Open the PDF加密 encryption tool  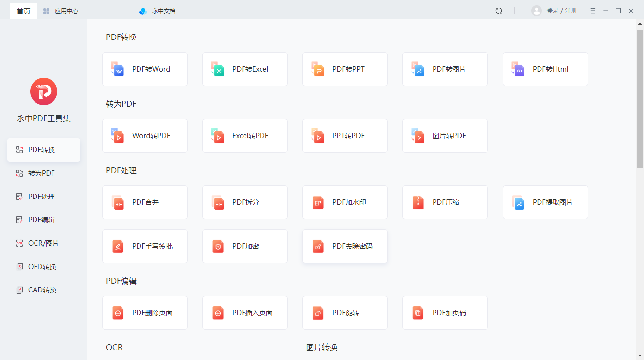pyautogui.click(x=244, y=246)
